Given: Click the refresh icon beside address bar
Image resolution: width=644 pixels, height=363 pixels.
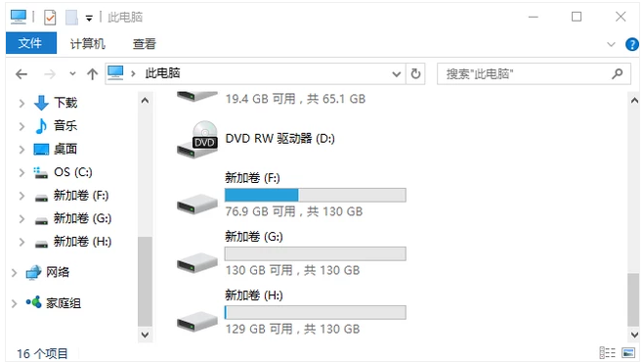Looking at the screenshot, I should coord(415,74).
